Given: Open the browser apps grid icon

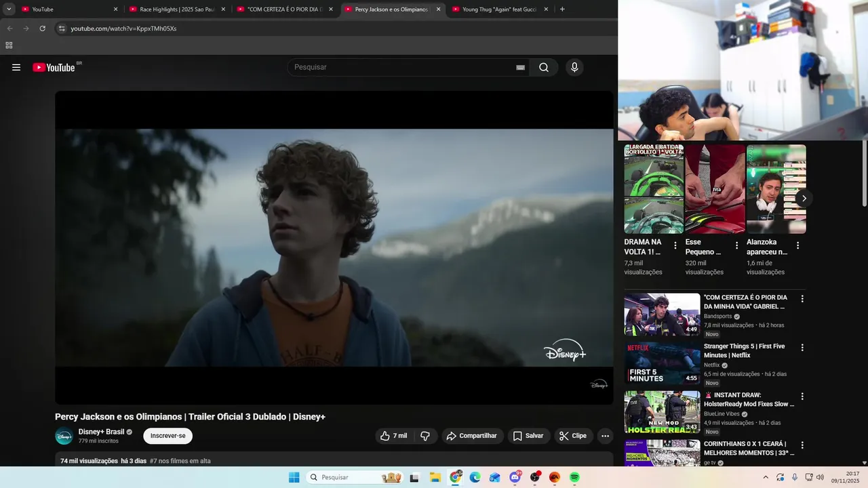Looking at the screenshot, I should (x=9, y=45).
